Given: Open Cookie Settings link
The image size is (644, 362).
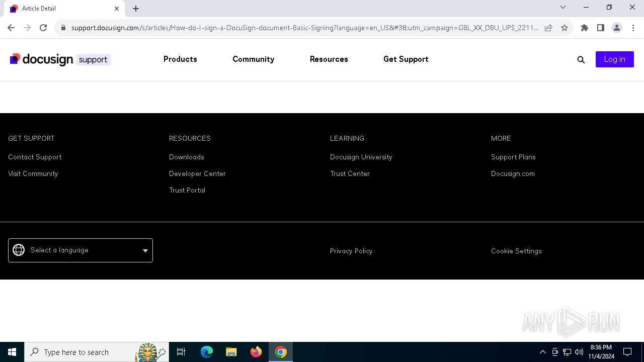Looking at the screenshot, I should [x=516, y=251].
